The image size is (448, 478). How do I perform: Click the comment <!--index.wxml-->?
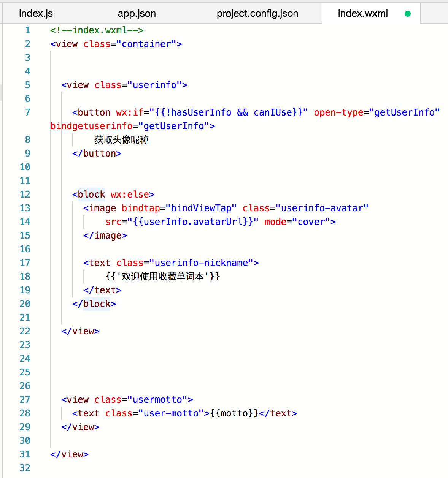click(x=97, y=30)
